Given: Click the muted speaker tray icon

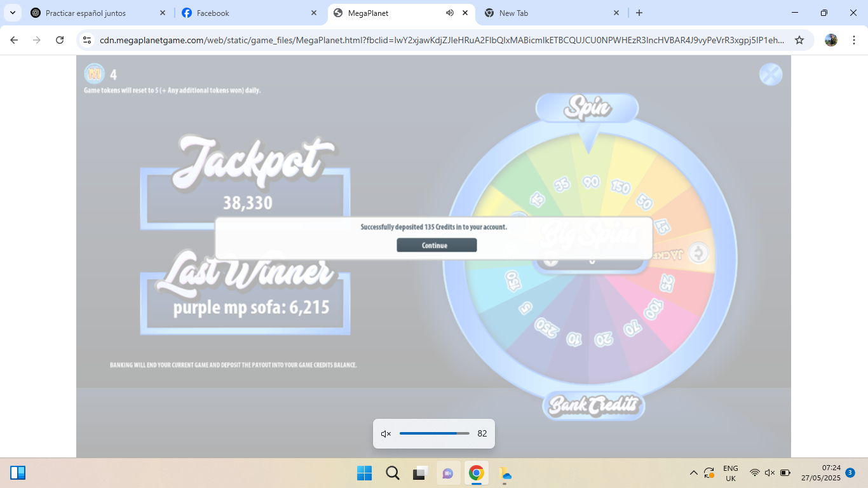Looking at the screenshot, I should (x=770, y=473).
